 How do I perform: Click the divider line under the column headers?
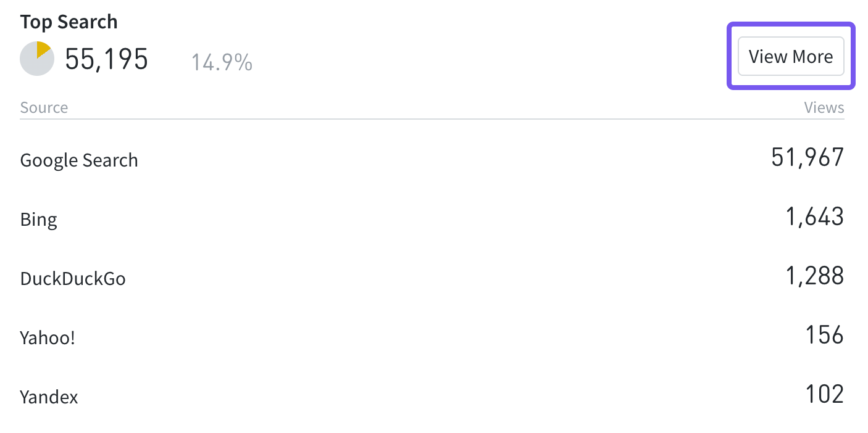click(x=432, y=119)
